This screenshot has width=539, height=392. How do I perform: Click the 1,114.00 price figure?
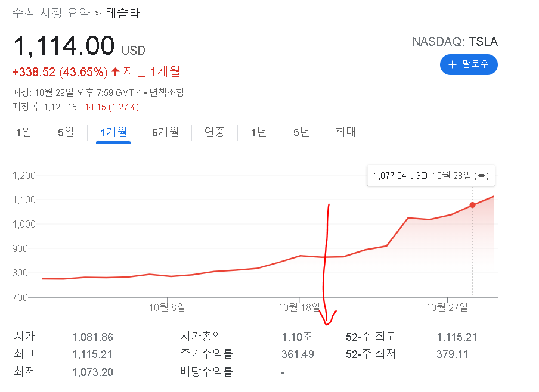coord(64,45)
